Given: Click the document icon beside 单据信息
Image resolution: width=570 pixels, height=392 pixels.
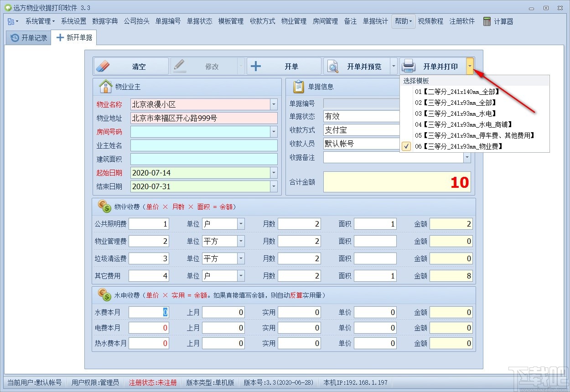Looking at the screenshot, I should (x=299, y=87).
